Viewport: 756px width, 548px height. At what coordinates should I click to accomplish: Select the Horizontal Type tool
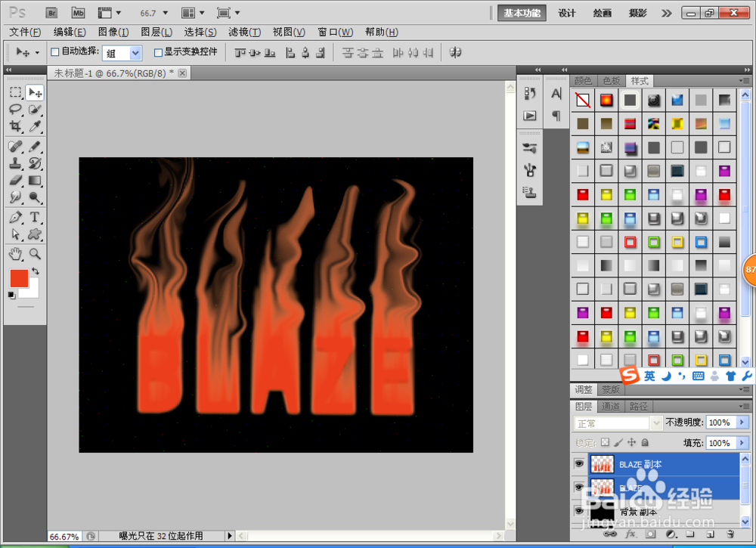click(35, 217)
